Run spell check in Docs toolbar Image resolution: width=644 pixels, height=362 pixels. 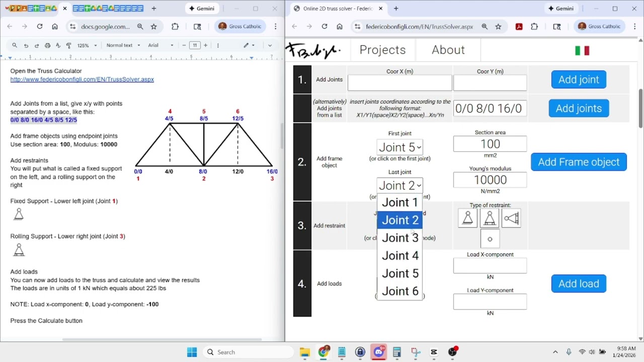tap(58, 45)
